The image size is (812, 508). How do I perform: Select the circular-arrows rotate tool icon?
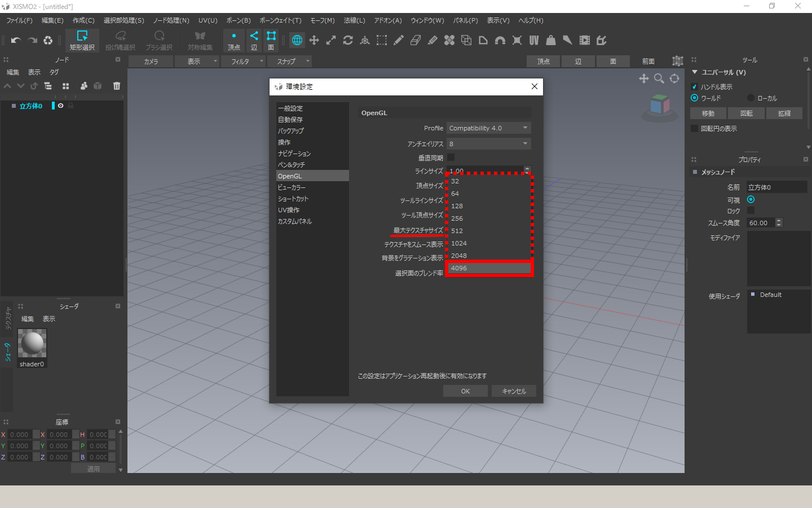pyautogui.click(x=348, y=40)
